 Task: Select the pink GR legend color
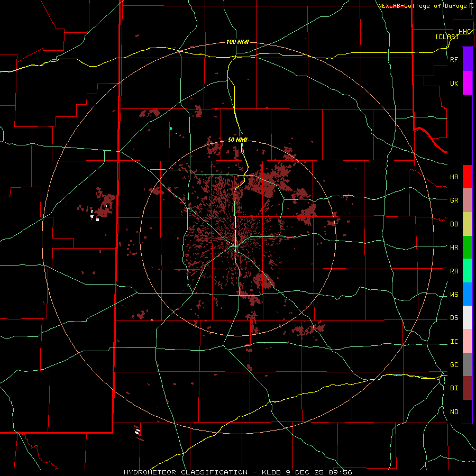click(x=467, y=200)
